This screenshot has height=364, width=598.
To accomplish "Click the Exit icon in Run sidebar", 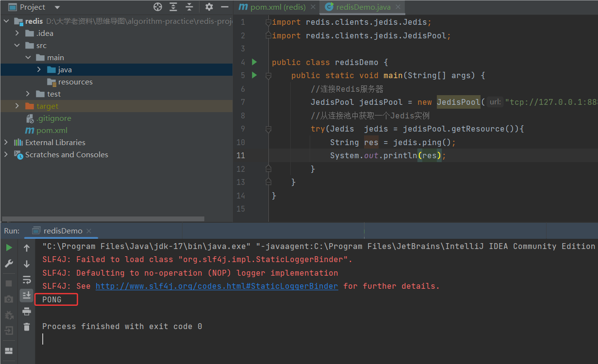I will pos(9,331).
